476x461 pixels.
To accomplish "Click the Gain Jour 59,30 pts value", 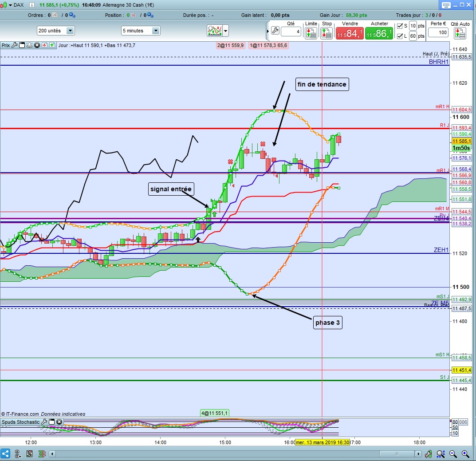I will [x=356, y=15].
